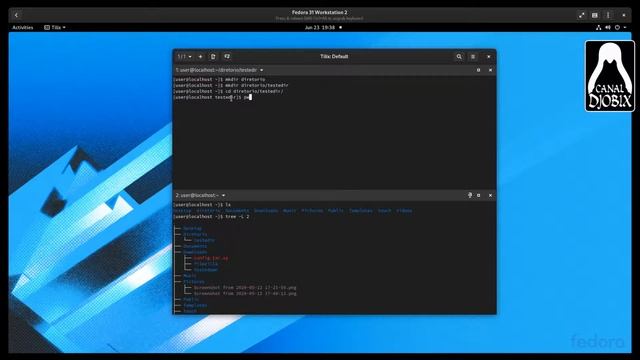This screenshot has height=360, width=640.
Task: Click the red config tar.gz file in the tree output
Action: click(x=211, y=258)
